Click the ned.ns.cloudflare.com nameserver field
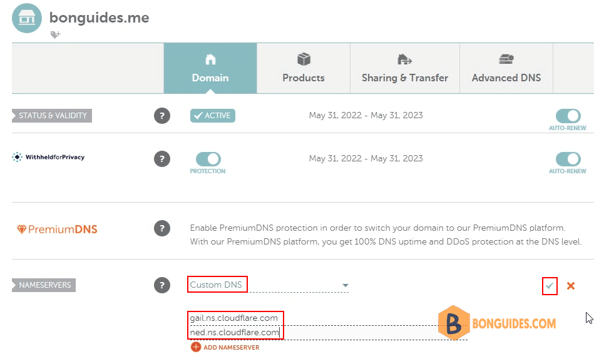The height and width of the screenshot is (364, 594). click(x=328, y=333)
